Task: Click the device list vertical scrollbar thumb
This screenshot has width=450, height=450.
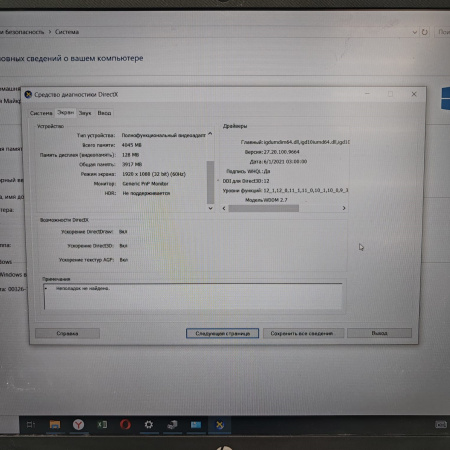Action: click(210, 182)
